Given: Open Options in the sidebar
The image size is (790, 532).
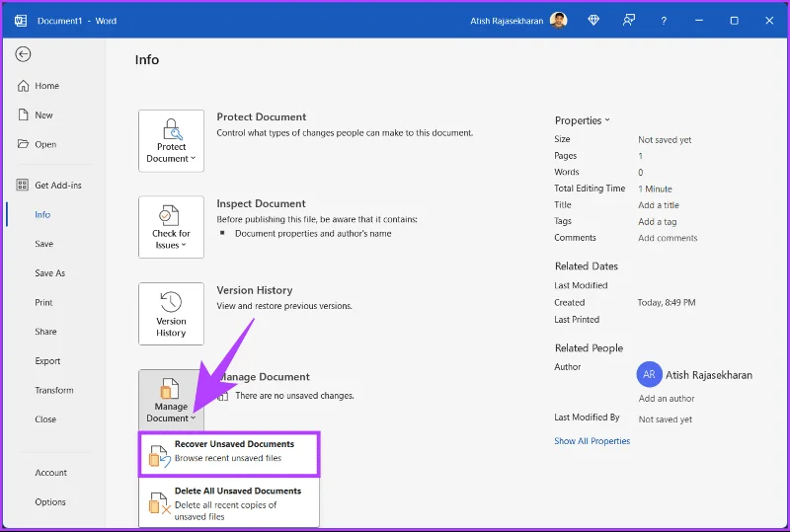Looking at the screenshot, I should [50, 501].
